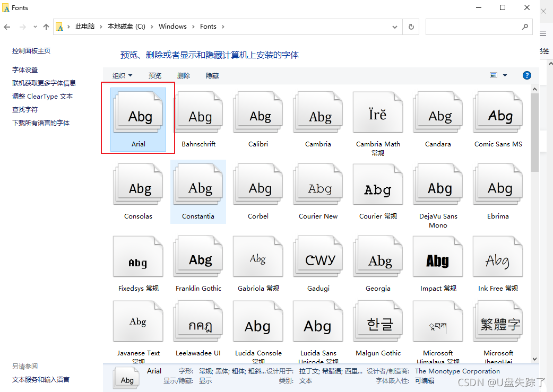This screenshot has width=553, height=392.
Task: Click the search magnifier icon
Action: pos(525,27)
